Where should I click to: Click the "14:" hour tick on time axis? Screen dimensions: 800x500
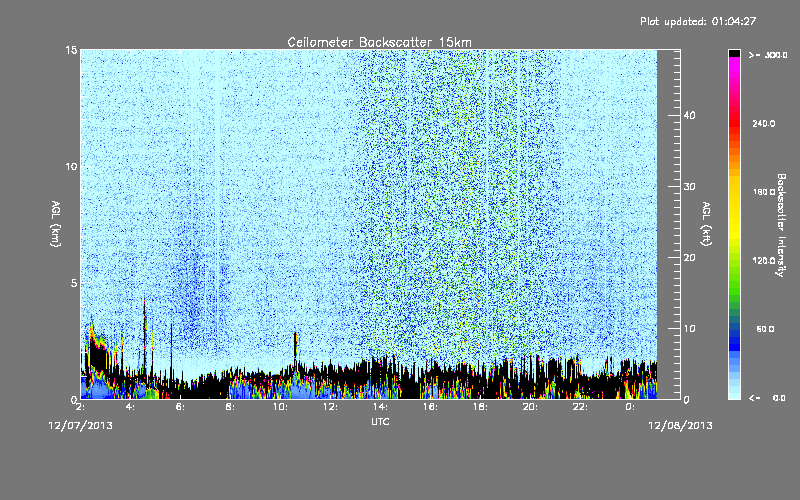[380, 407]
